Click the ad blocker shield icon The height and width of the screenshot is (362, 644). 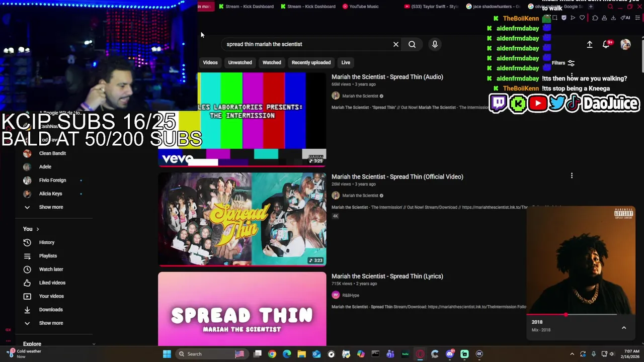[564, 18]
